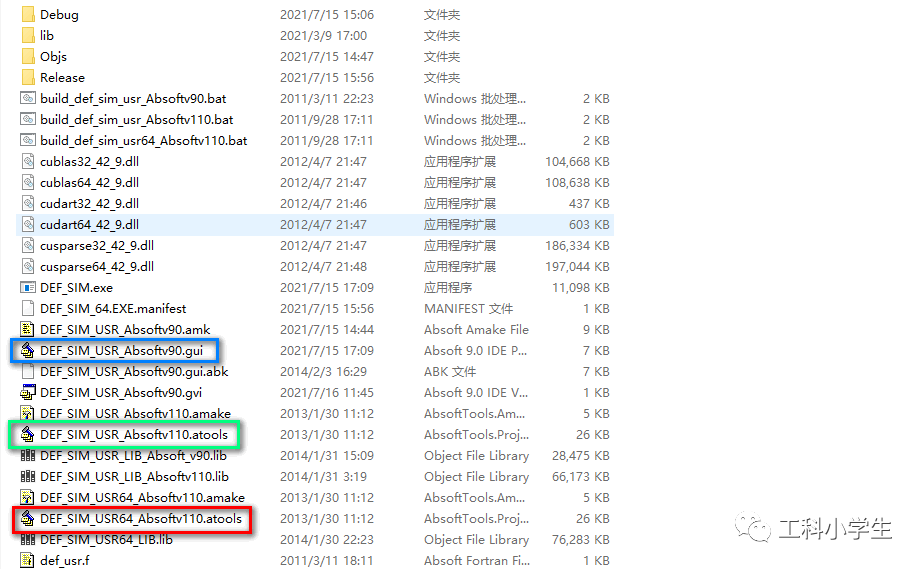Image resolution: width=922 pixels, height=569 pixels.
Task: Click the DEF_SIM_USR_Absoftv90.gui project icon
Action: pyautogui.click(x=28, y=351)
